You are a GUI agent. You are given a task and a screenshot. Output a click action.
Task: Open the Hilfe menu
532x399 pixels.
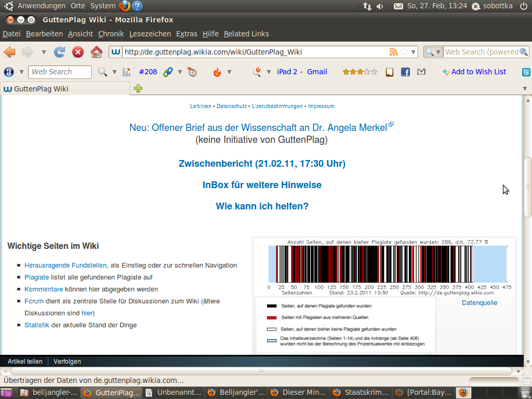click(210, 34)
